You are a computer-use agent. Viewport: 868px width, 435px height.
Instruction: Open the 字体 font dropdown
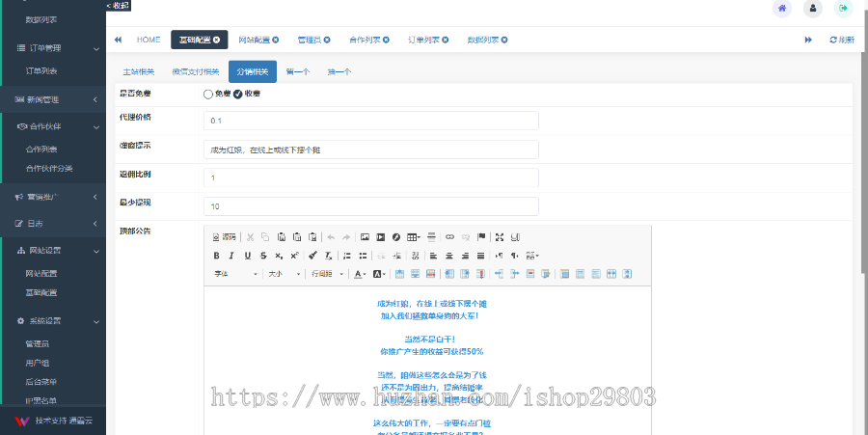(236, 274)
